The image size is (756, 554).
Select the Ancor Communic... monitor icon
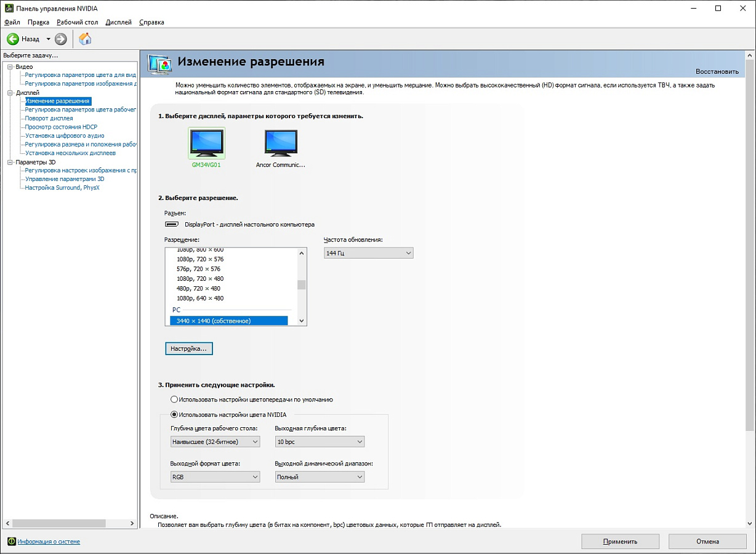click(x=281, y=143)
